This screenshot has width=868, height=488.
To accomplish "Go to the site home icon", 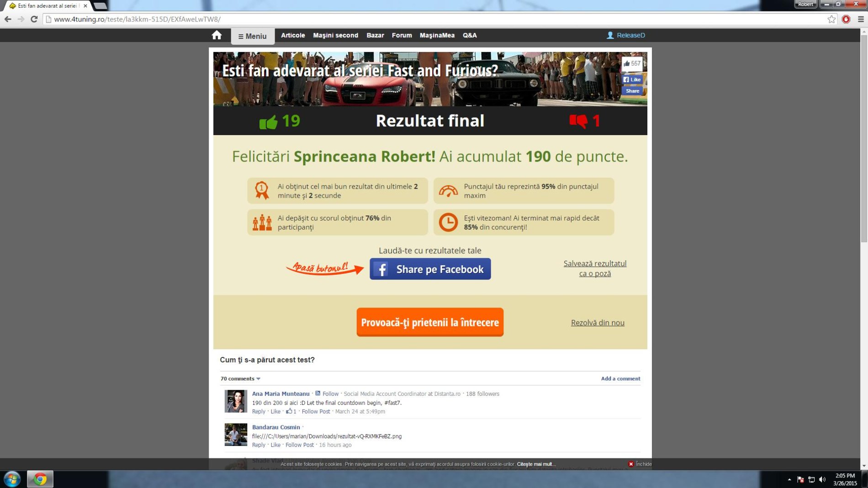I will (217, 35).
